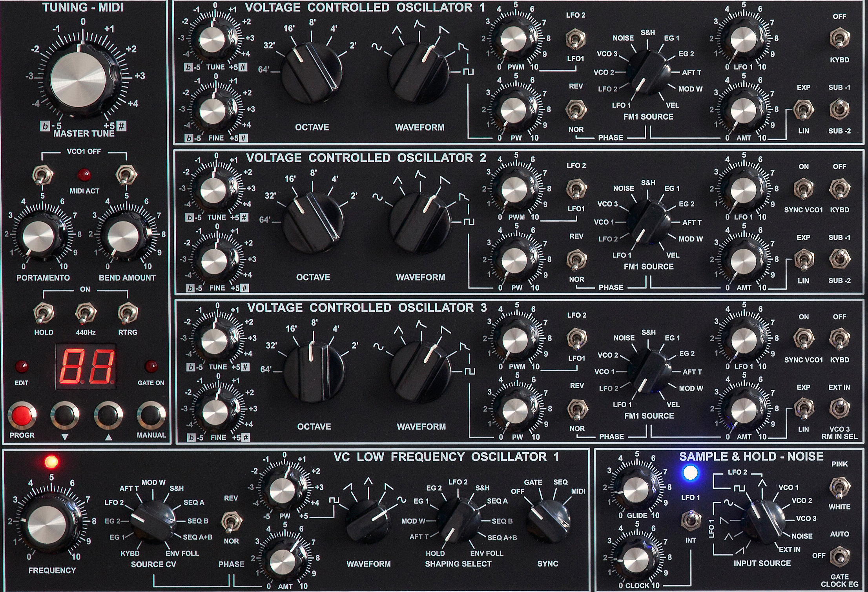Viewport: 868px width, 592px height.
Task: Click Oscillator 1 TUNE knob
Action: coord(215,38)
